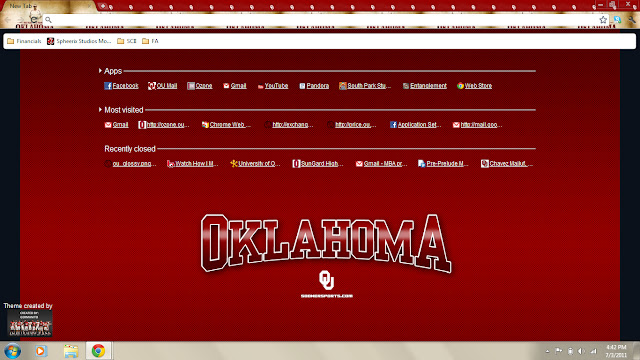Image resolution: width=640 pixels, height=360 pixels.
Task: Reopen the Watch How I M... recently closed tab
Action: tap(193, 164)
